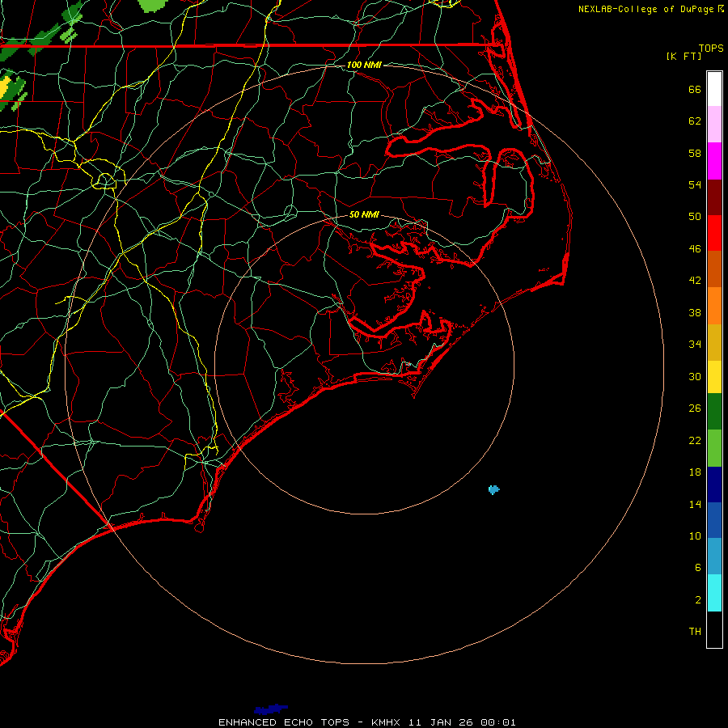The width and height of the screenshot is (728, 728).
Task: Select the white swatch in the legend
Action: pos(714,89)
